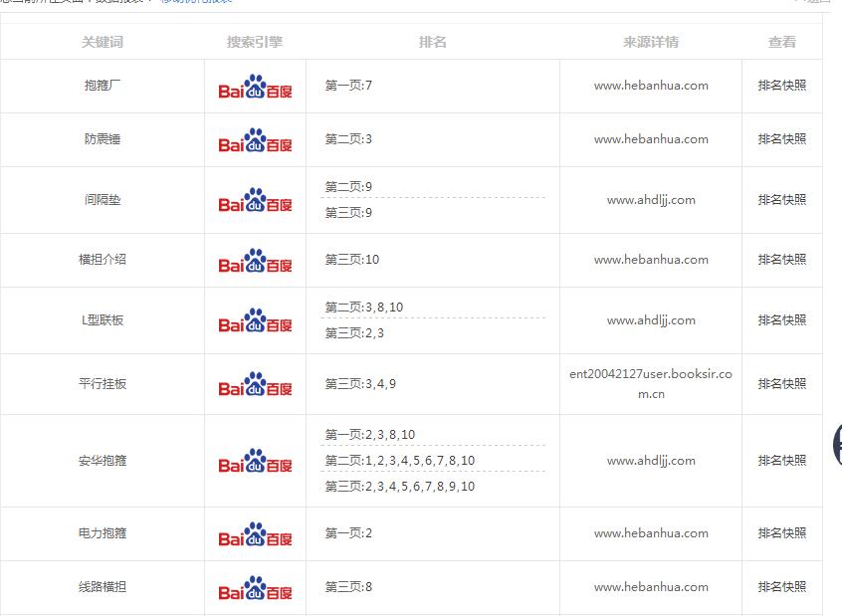This screenshot has height=616, width=842.
Task: Open ranking snapshot for 线路横担
Action: pyautogui.click(x=782, y=587)
